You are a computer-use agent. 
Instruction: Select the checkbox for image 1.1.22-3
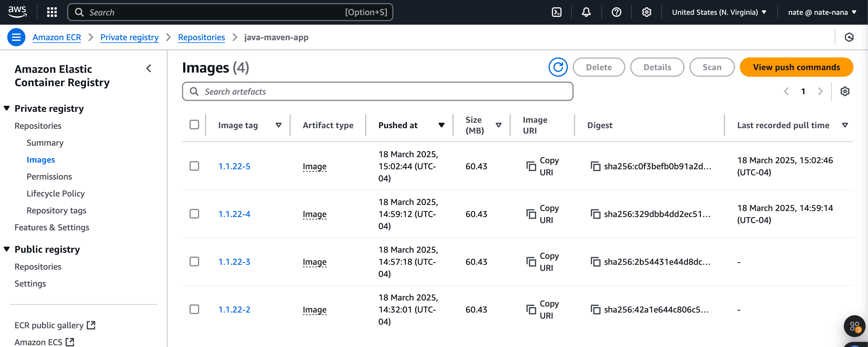(194, 261)
